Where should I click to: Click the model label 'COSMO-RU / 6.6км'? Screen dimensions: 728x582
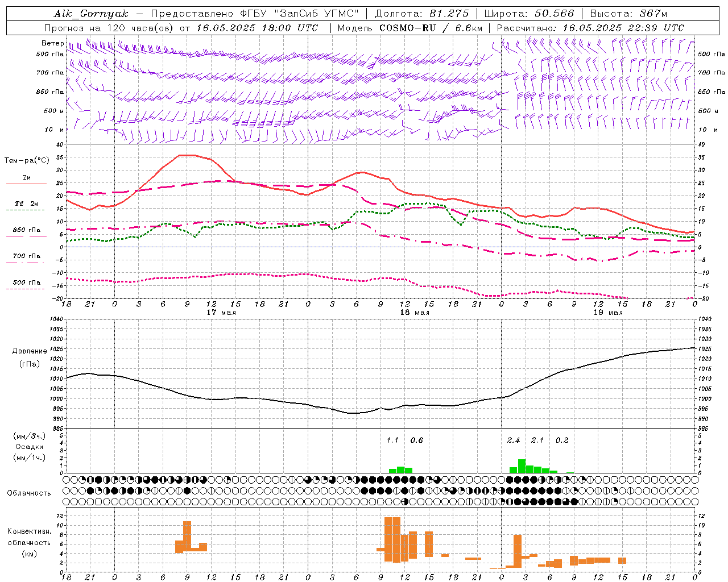[x=431, y=28]
